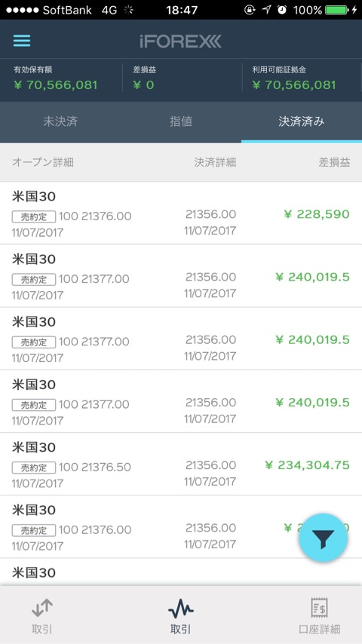Tap the battery icon in status bar

pyautogui.click(x=336, y=10)
